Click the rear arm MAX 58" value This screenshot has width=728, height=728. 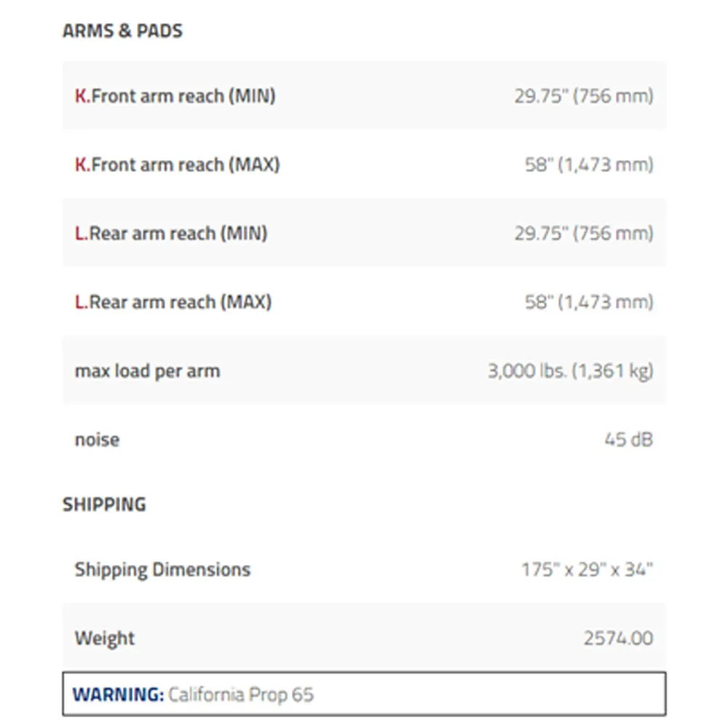(x=589, y=302)
